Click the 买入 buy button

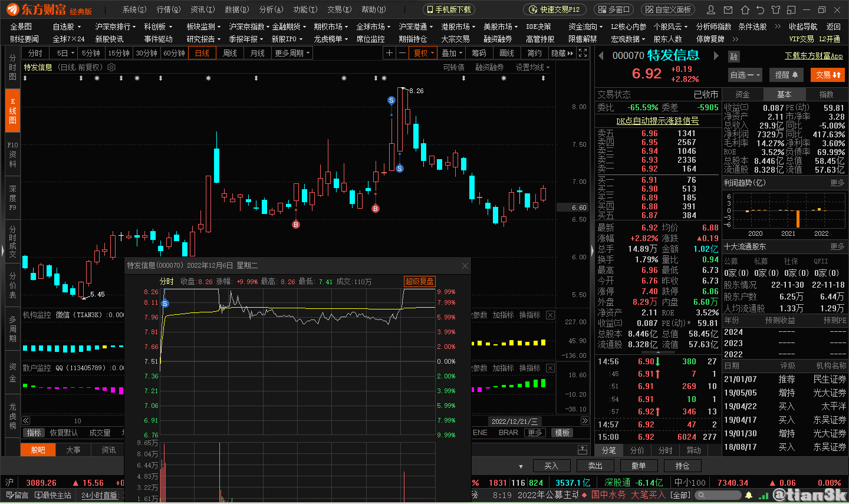tap(551, 466)
